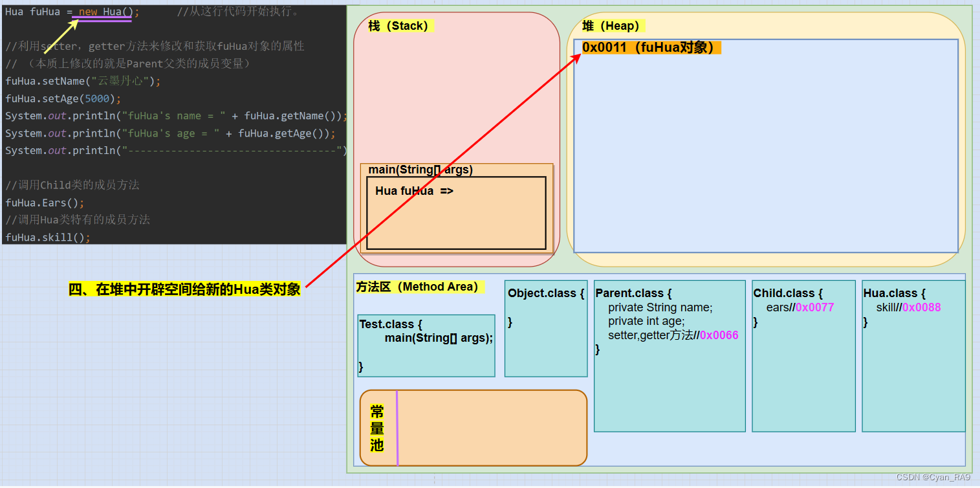The width and height of the screenshot is (980, 488).
Task: Click the println line printing dashes
Action: point(177,151)
